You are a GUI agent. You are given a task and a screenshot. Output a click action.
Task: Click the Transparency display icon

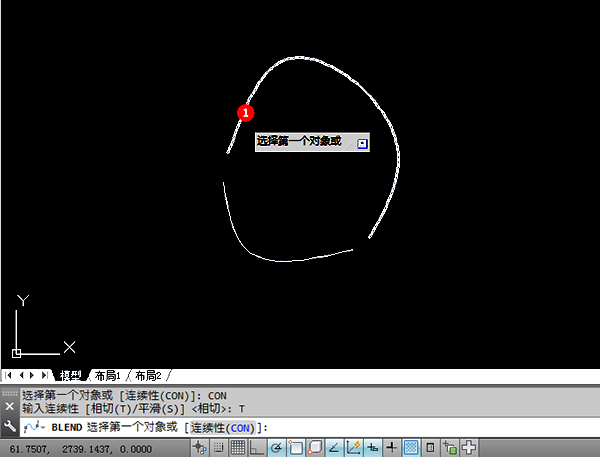pos(411,447)
